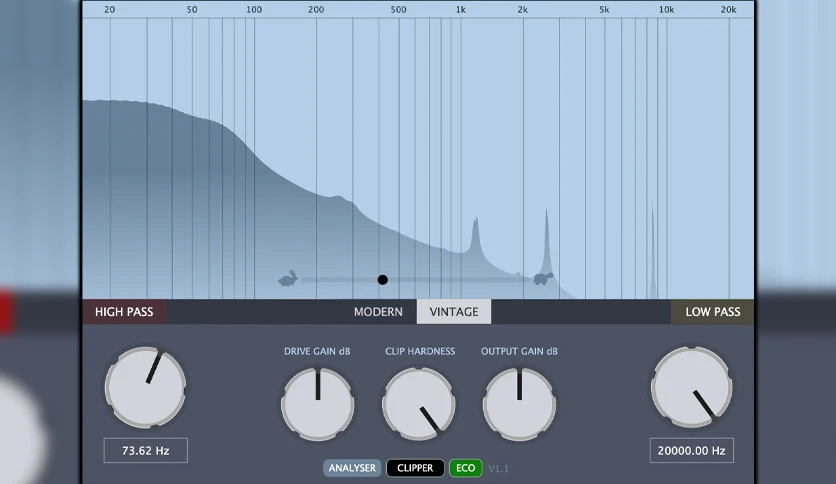Click the high pass frequency knob
Viewport: 836px width, 484px height.
tap(146, 388)
